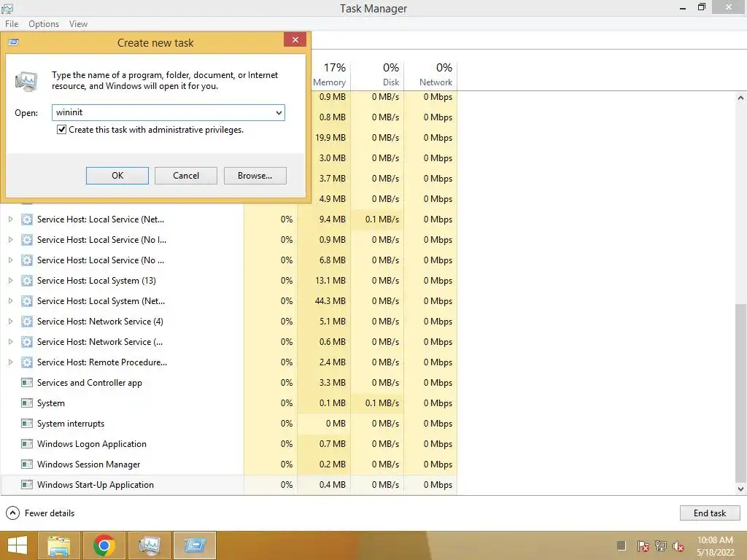Select Service Host: Network Service (... row
747x560 pixels.
[228, 342]
